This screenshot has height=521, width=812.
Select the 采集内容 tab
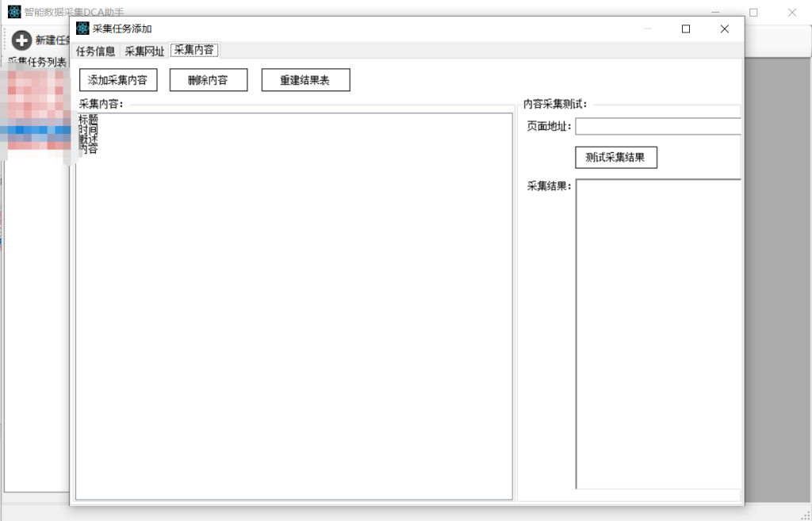[x=194, y=50]
